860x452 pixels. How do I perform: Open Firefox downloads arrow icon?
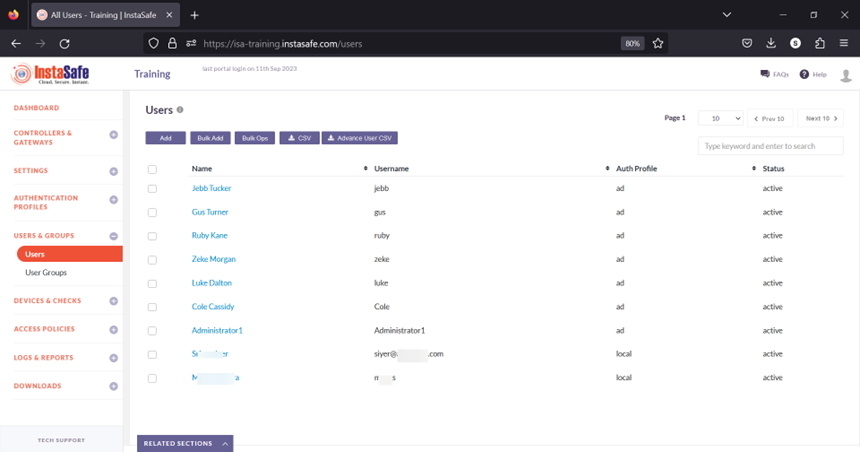[771, 44]
